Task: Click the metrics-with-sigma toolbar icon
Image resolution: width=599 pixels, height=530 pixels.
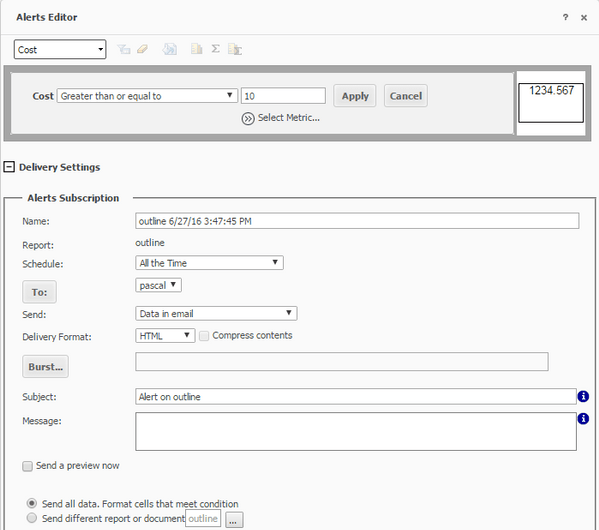Action: point(235,49)
